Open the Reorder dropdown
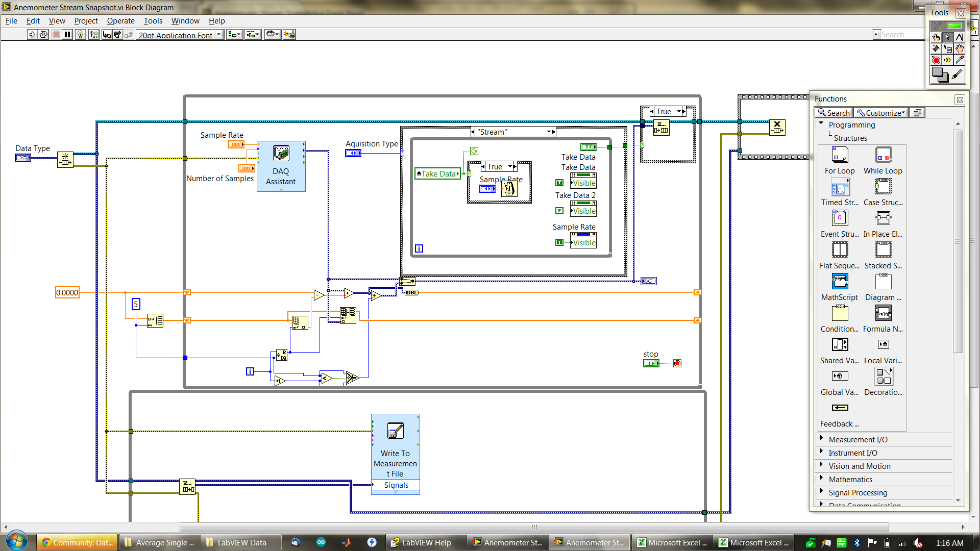980x551 pixels. pyautogui.click(x=273, y=35)
